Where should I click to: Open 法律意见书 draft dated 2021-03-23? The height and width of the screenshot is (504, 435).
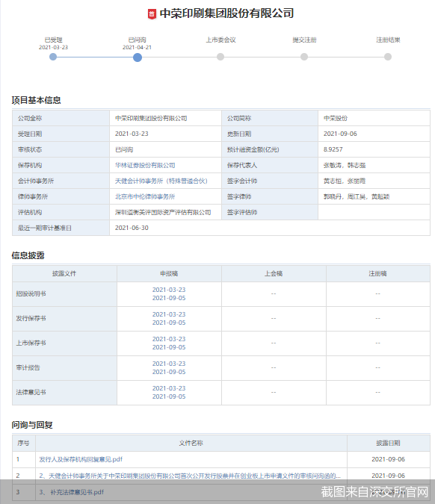(x=169, y=388)
